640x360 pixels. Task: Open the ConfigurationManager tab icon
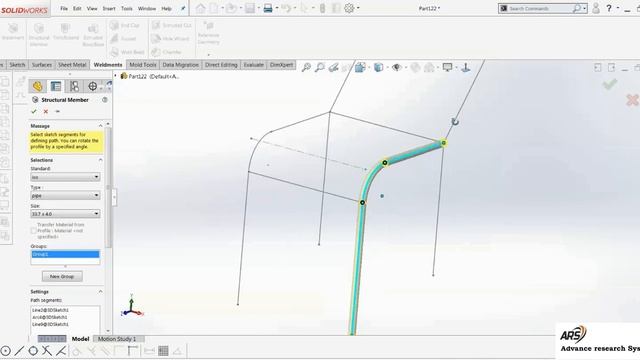(x=74, y=86)
